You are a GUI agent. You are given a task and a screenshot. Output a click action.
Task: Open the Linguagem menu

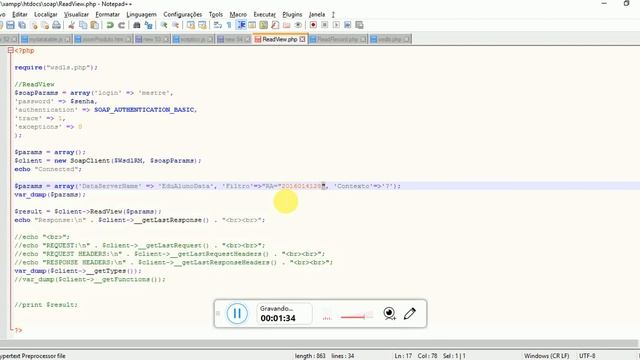pyautogui.click(x=141, y=14)
